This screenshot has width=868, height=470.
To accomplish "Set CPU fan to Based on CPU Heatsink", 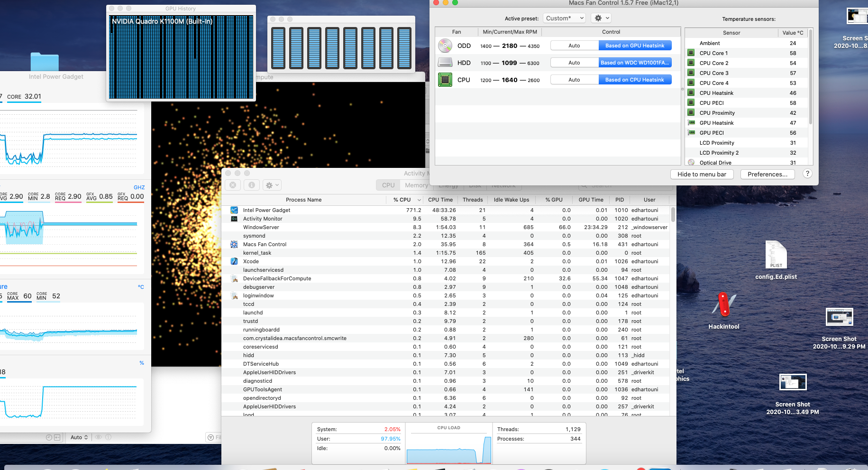I will coord(635,80).
